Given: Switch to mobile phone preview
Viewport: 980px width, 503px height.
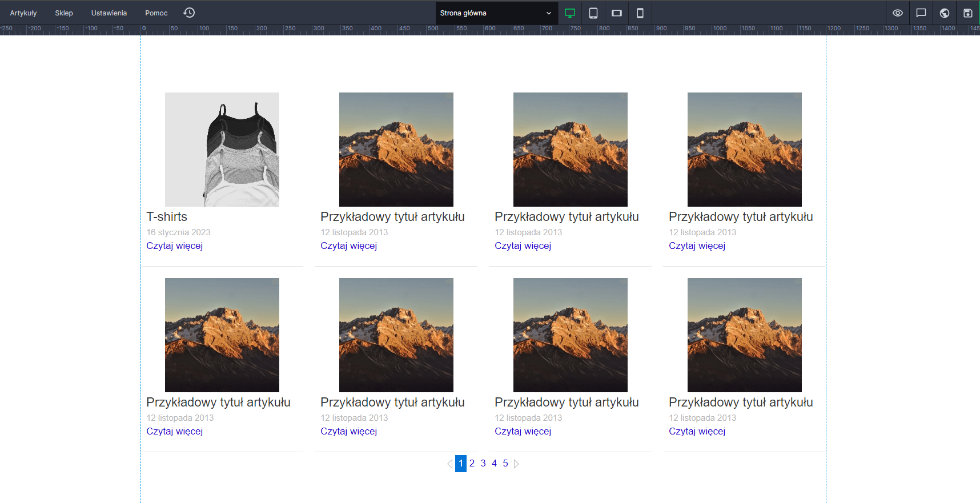Looking at the screenshot, I should (640, 13).
